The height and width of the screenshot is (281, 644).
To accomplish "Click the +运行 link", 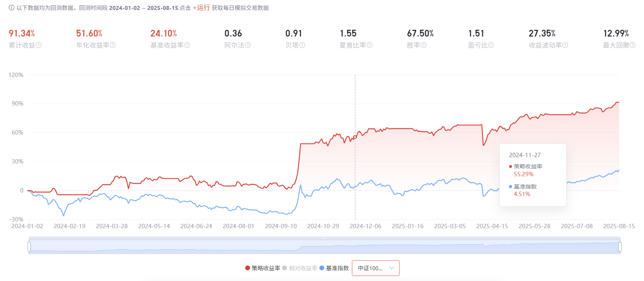I will point(201,8).
